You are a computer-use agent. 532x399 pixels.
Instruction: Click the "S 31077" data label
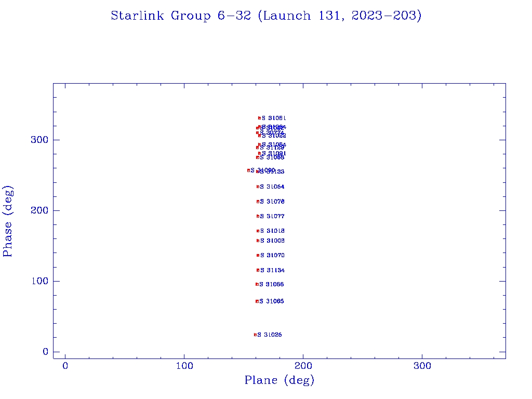pos(272,216)
